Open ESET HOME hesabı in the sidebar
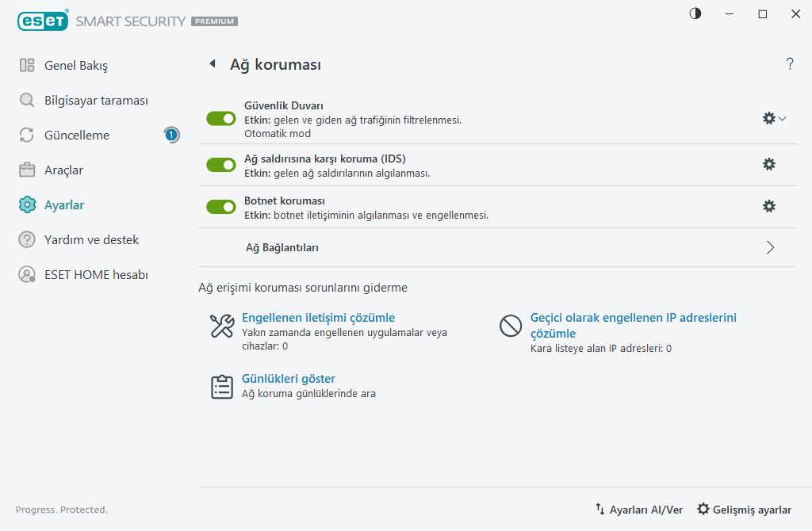812x531 pixels. (96, 274)
